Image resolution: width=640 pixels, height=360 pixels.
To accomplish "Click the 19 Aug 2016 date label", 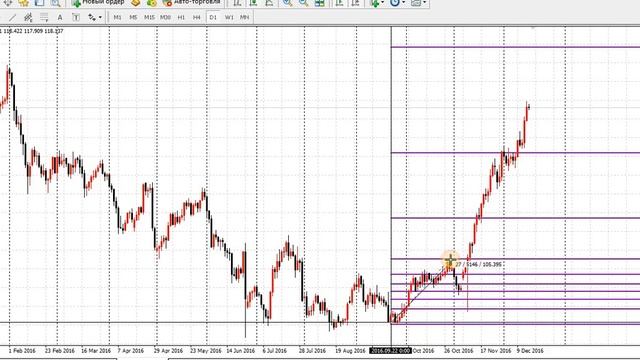I will point(350,351).
